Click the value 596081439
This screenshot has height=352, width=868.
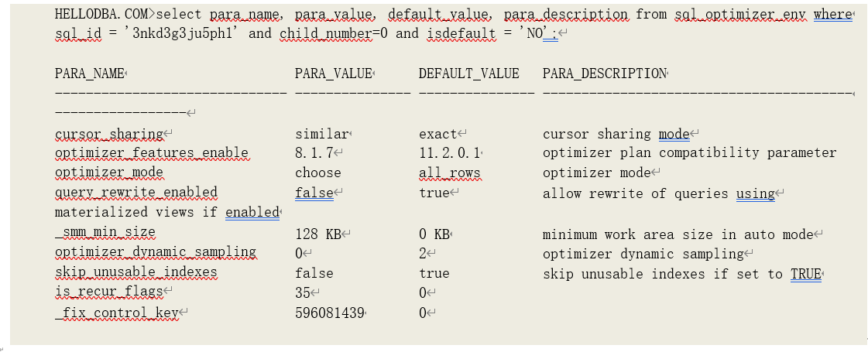(329, 313)
